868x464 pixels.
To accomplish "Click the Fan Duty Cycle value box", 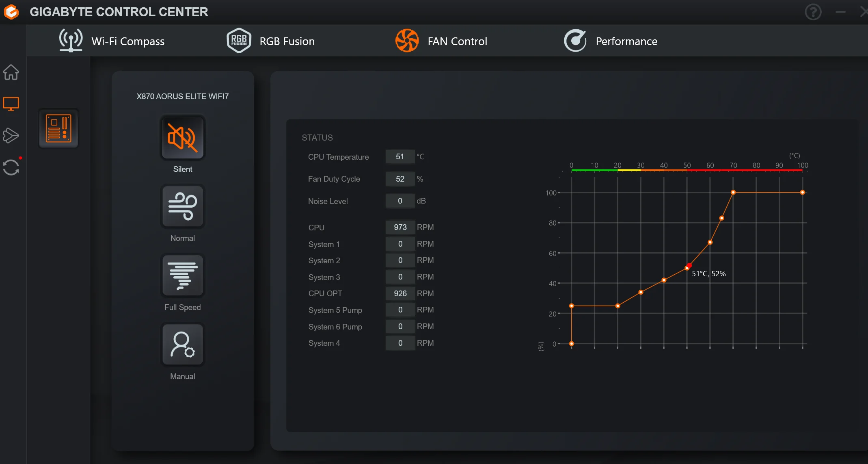I will click(400, 179).
